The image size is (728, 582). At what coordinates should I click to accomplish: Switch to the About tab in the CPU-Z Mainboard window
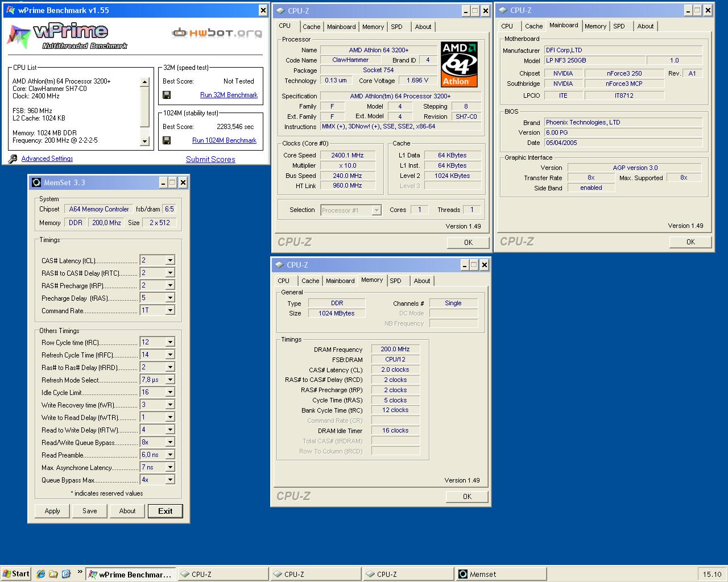(646, 26)
